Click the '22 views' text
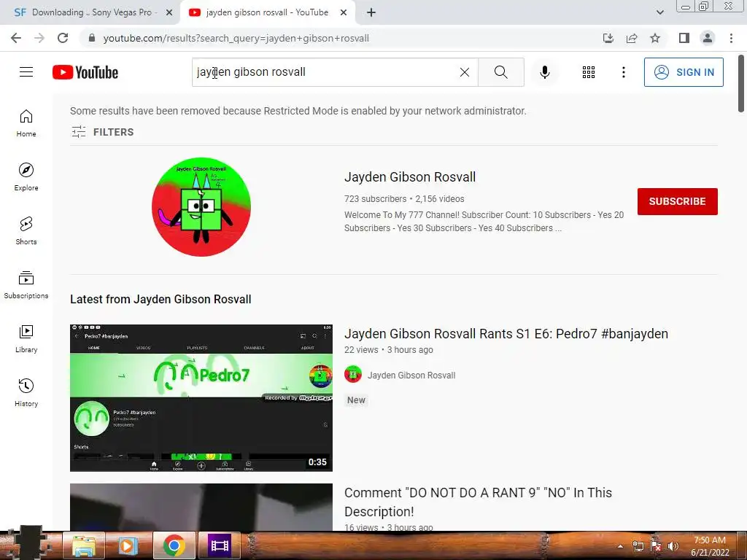Screen dimensions: 747x560 click(x=361, y=350)
